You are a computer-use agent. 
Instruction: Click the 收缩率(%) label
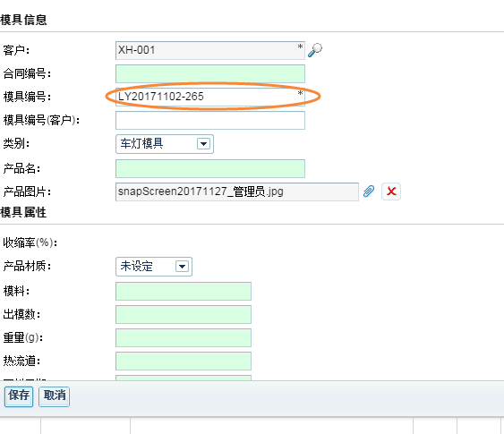pos(30,243)
